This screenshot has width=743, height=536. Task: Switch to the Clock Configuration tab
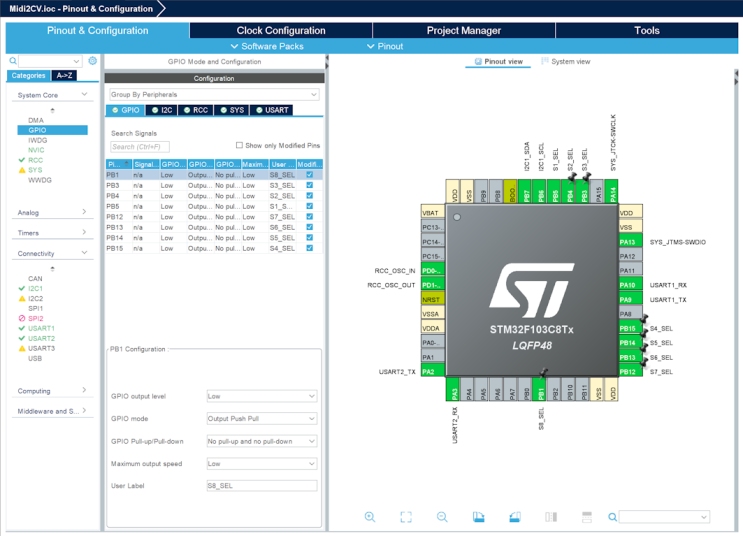pos(280,31)
